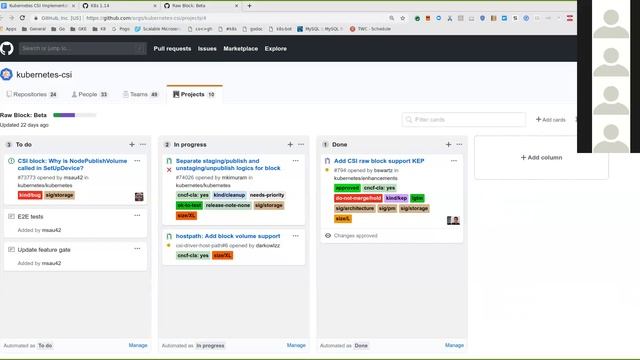Open menu for Separate staging/publish card

[x=296, y=161]
